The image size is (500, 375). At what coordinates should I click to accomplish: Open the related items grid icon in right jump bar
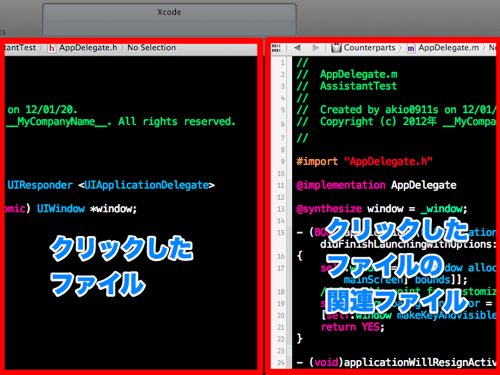coord(276,48)
